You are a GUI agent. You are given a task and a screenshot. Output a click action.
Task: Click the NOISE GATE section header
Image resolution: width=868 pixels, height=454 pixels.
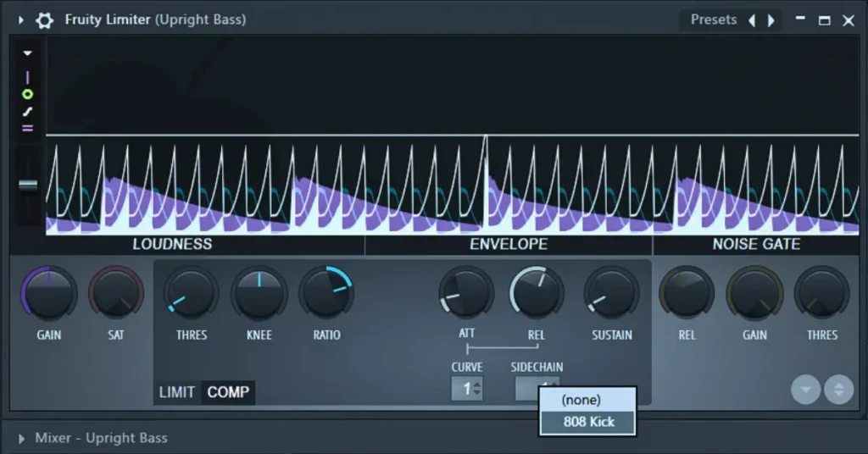pyautogui.click(x=756, y=245)
